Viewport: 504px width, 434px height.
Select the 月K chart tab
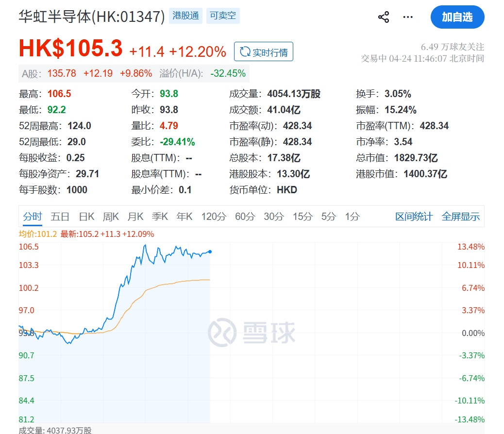(135, 217)
